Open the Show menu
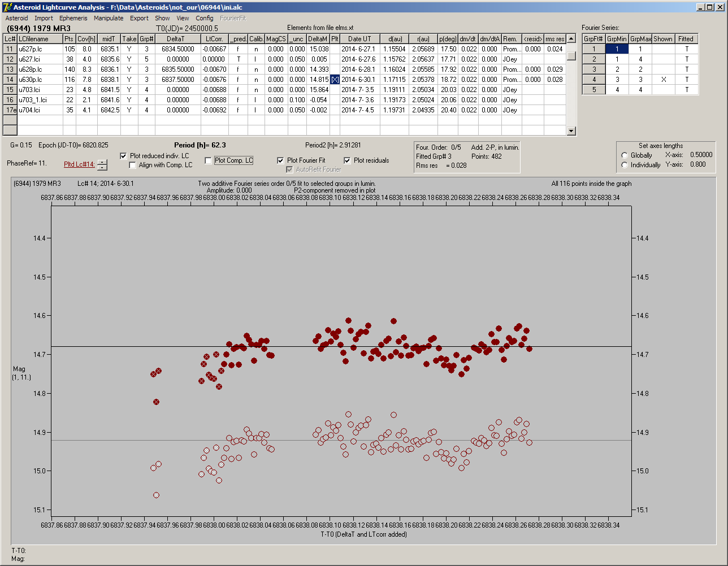This screenshot has width=728, height=566. [162, 18]
